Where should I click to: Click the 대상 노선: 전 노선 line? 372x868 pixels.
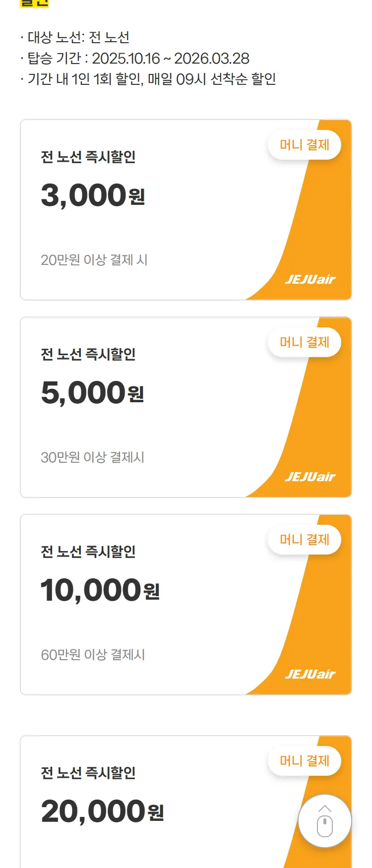[x=78, y=37]
